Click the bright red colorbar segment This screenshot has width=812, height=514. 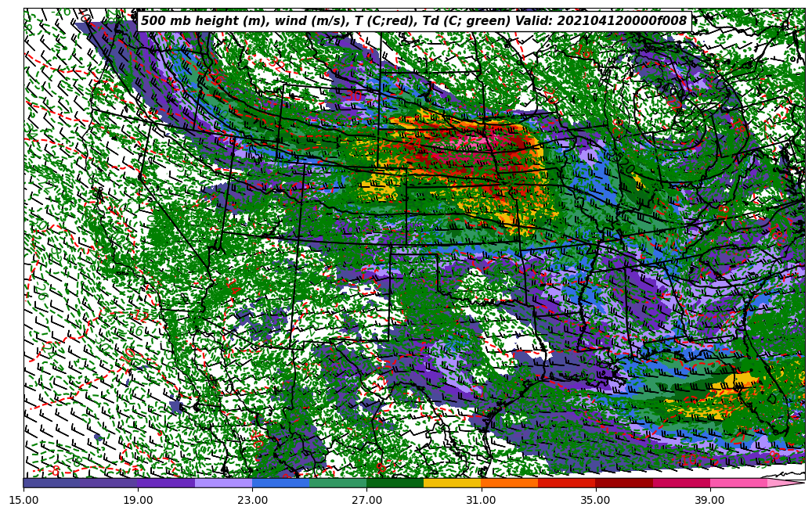tap(566, 483)
